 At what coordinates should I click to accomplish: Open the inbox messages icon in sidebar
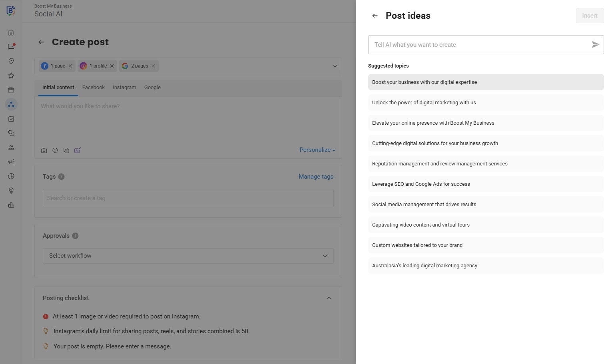coord(11,47)
